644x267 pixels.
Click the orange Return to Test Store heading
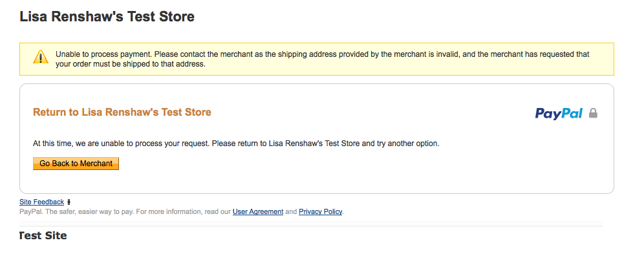tap(122, 112)
